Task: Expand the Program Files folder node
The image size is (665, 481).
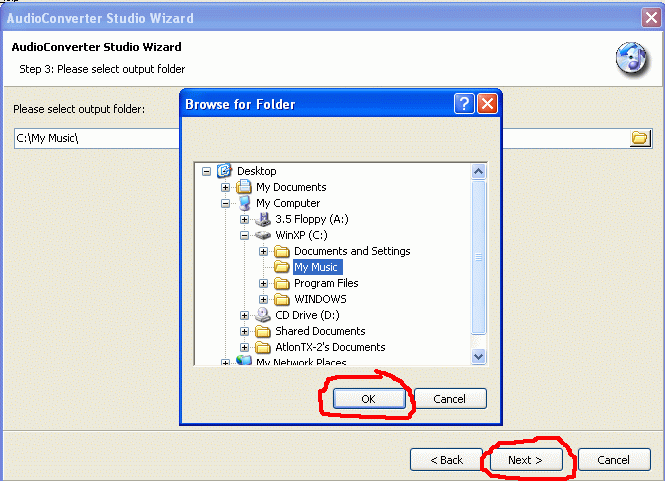Action: (263, 283)
